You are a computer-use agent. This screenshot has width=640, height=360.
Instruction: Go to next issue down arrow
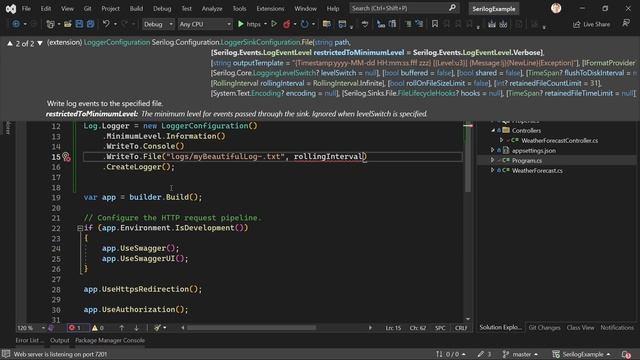click(x=136, y=328)
